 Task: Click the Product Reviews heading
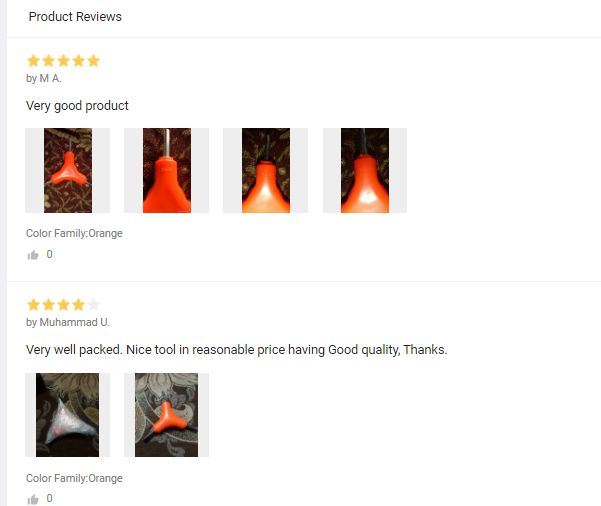[x=75, y=16]
